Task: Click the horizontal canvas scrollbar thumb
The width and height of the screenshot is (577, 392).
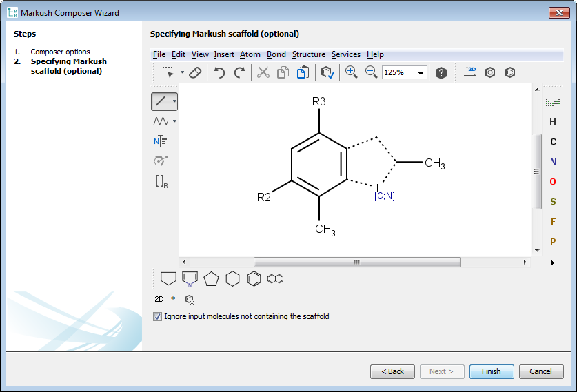Action: click(x=357, y=262)
